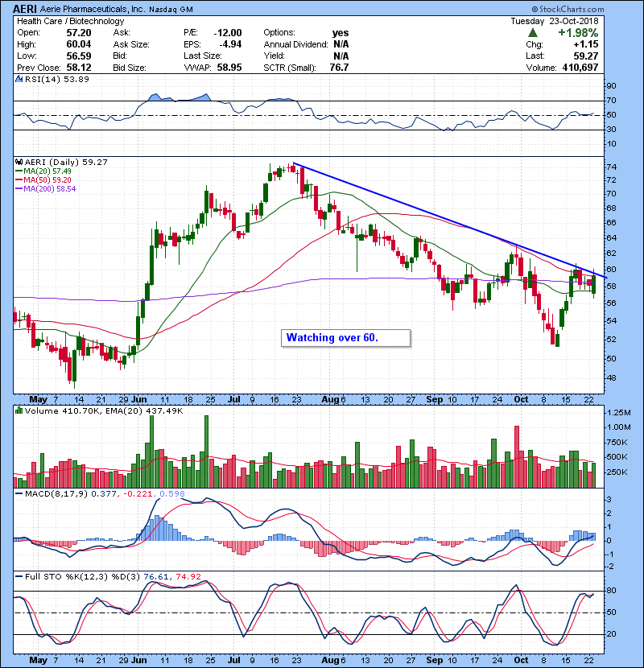Click the 74 price axis label

pyautogui.click(x=611, y=167)
